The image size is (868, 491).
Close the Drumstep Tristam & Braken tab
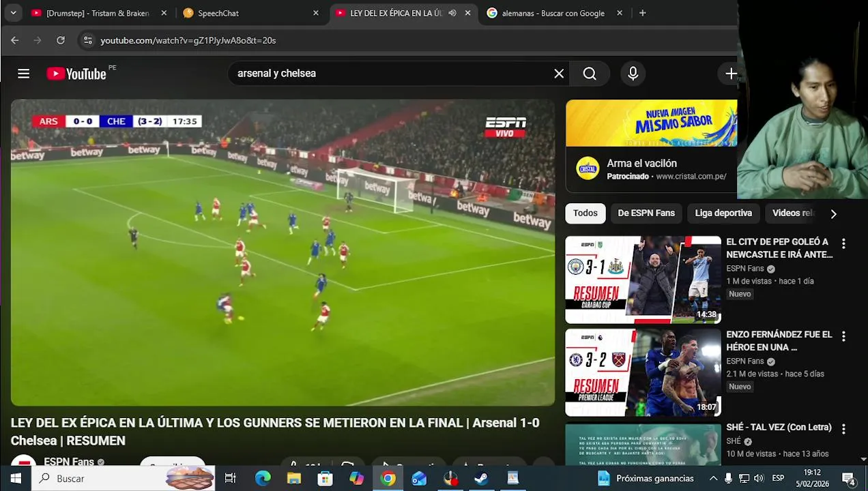coord(164,13)
